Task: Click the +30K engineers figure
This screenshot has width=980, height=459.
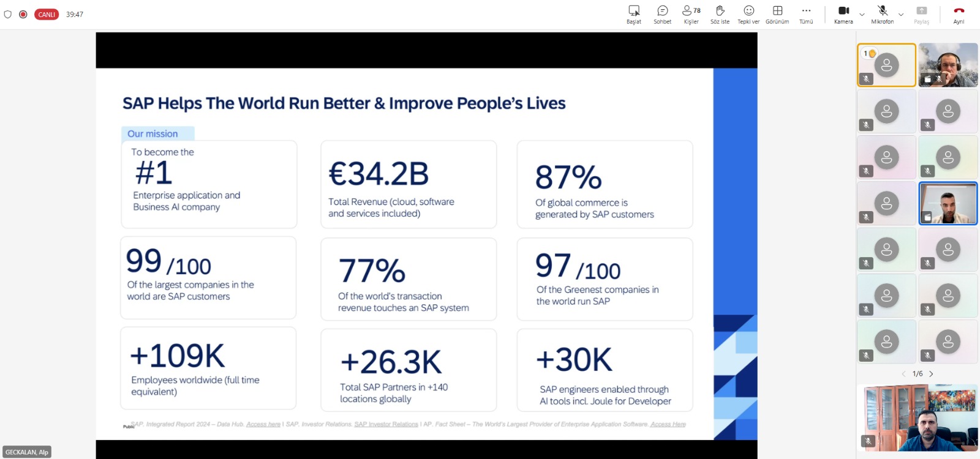Action: [574, 359]
